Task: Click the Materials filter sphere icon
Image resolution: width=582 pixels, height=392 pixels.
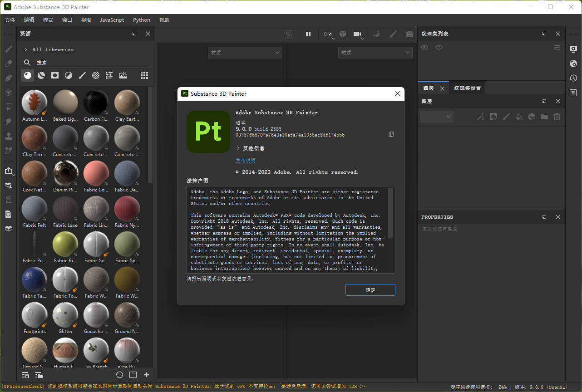Action: pyautogui.click(x=28, y=75)
